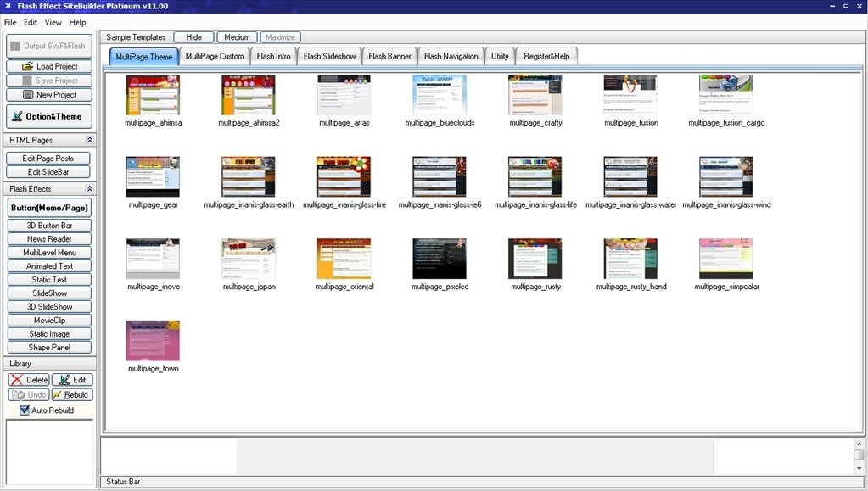
Task: Choose the multipage_fusion_cargo template thumbnail
Action: coord(725,95)
